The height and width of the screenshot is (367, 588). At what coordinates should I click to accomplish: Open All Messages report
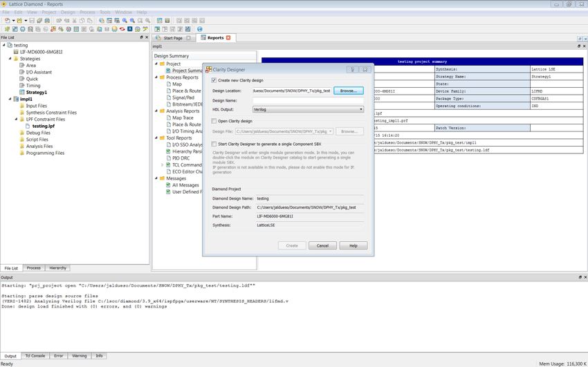pos(185,185)
